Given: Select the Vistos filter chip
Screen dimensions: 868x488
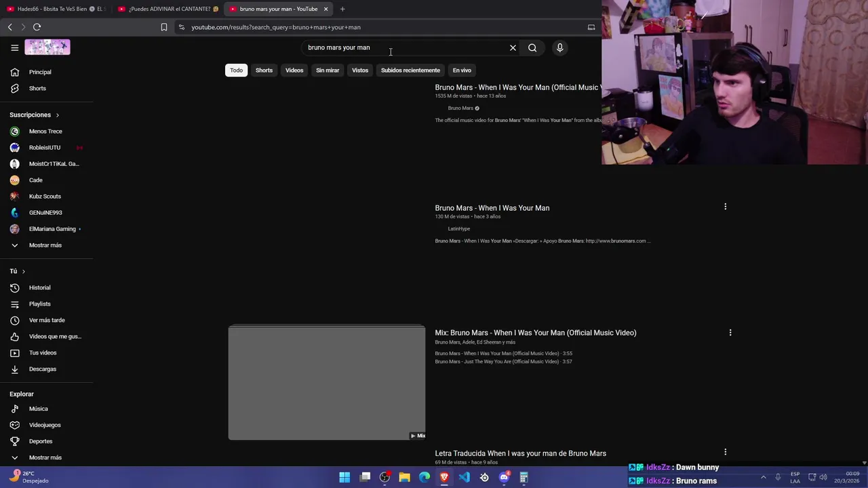Looking at the screenshot, I should (360, 70).
